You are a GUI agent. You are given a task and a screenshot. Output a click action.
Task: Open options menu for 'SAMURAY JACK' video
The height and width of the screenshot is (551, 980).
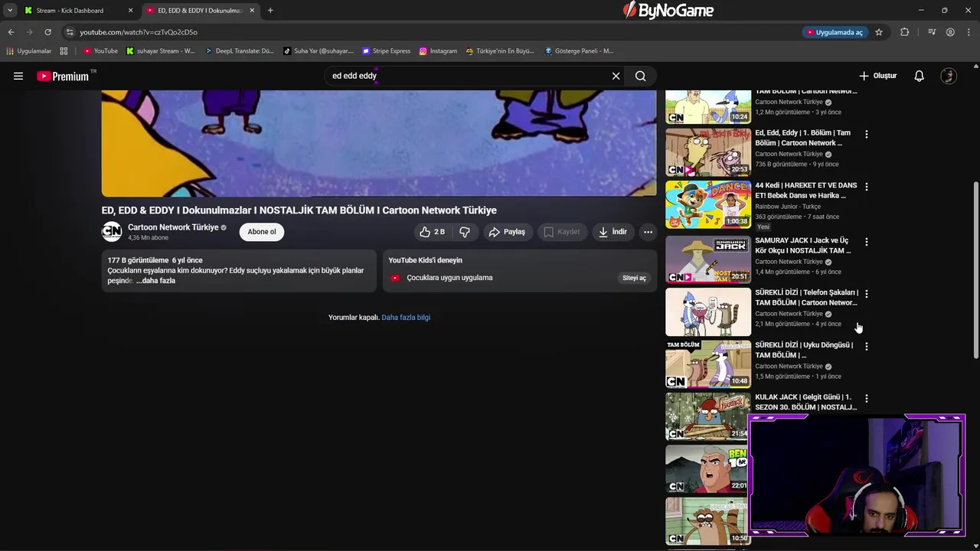click(866, 242)
